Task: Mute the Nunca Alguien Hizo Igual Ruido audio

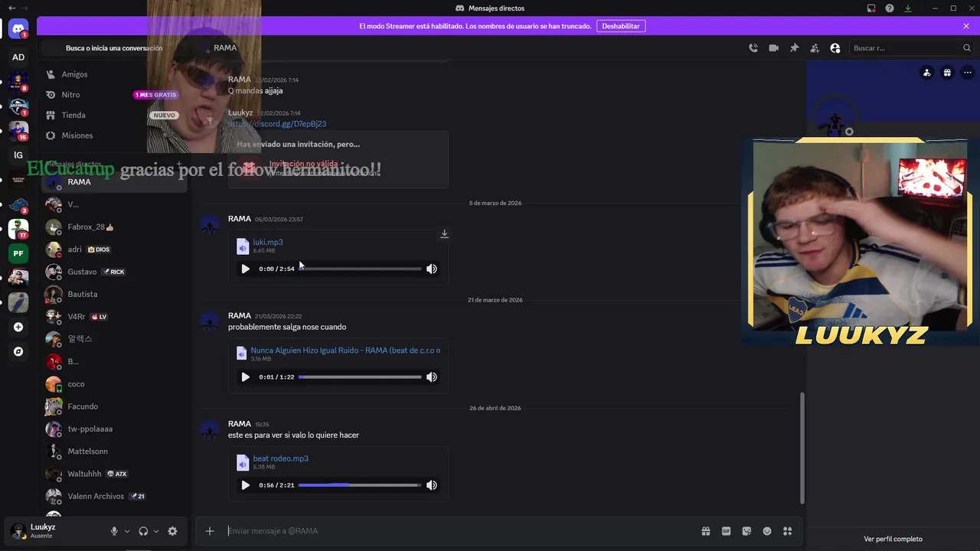Action: pyautogui.click(x=432, y=377)
